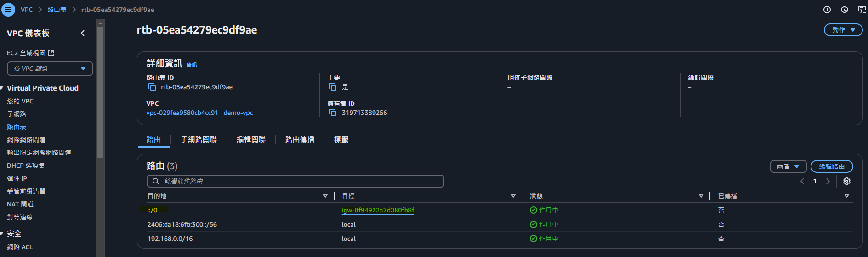Copy the owner ID 319713389266

333,113
